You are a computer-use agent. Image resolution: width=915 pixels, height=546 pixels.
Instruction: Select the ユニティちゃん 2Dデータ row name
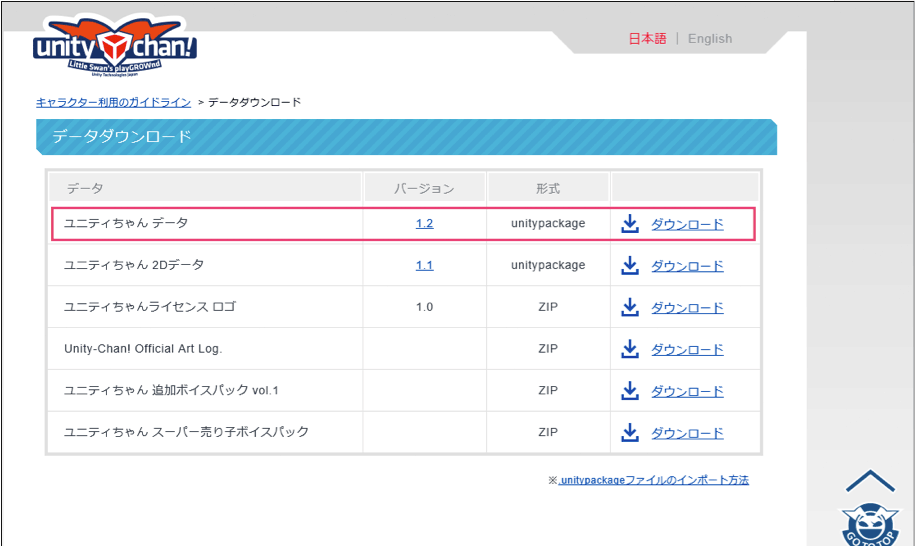pyautogui.click(x=134, y=265)
